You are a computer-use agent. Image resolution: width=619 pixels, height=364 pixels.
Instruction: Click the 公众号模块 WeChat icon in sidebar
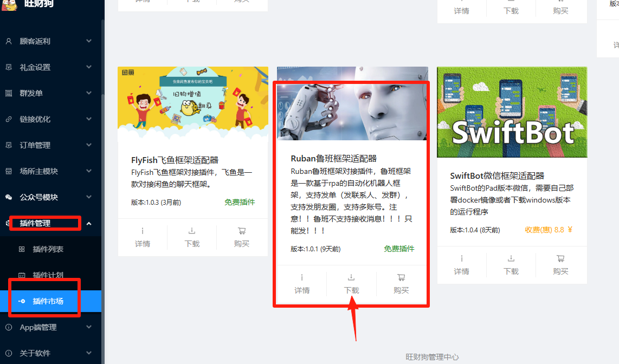tap(9, 197)
